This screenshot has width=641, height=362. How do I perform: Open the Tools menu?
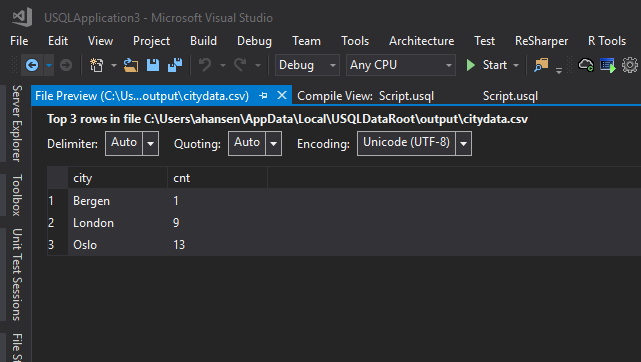355,41
